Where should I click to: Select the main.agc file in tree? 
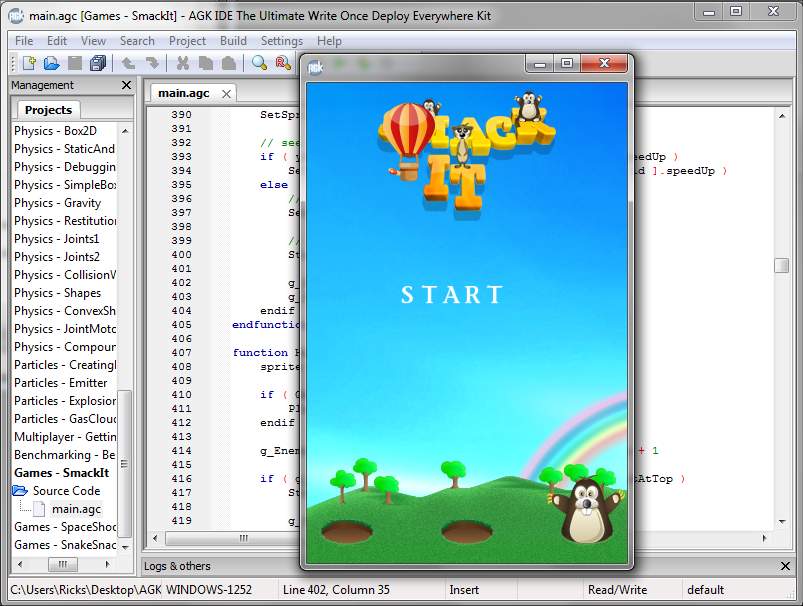pos(76,509)
